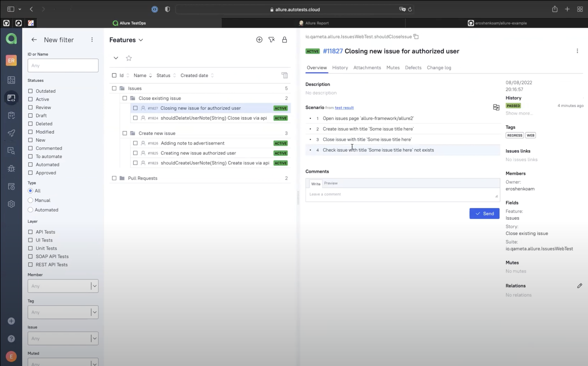Select the Manual type radio button
588x366 pixels.
pos(30,200)
